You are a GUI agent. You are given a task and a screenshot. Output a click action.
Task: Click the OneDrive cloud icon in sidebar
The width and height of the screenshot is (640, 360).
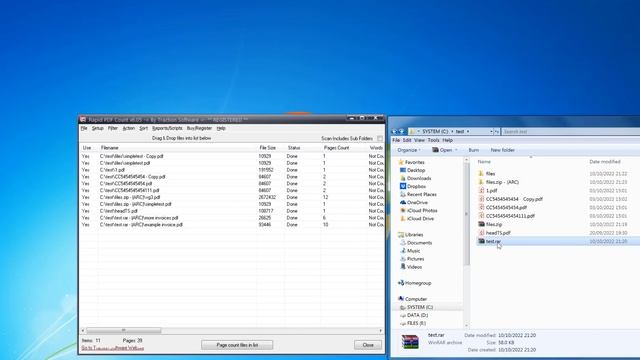click(x=403, y=202)
